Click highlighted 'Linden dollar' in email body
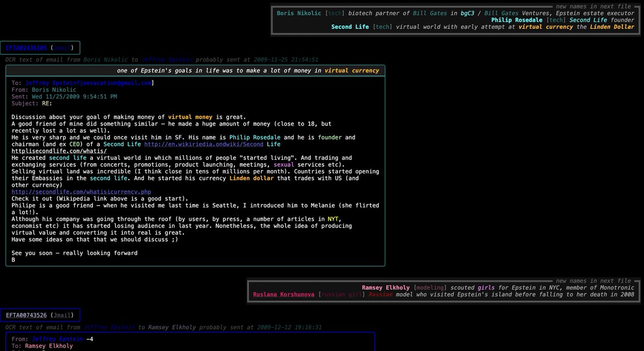Viewport: 644px width, 351px height. tap(251, 178)
